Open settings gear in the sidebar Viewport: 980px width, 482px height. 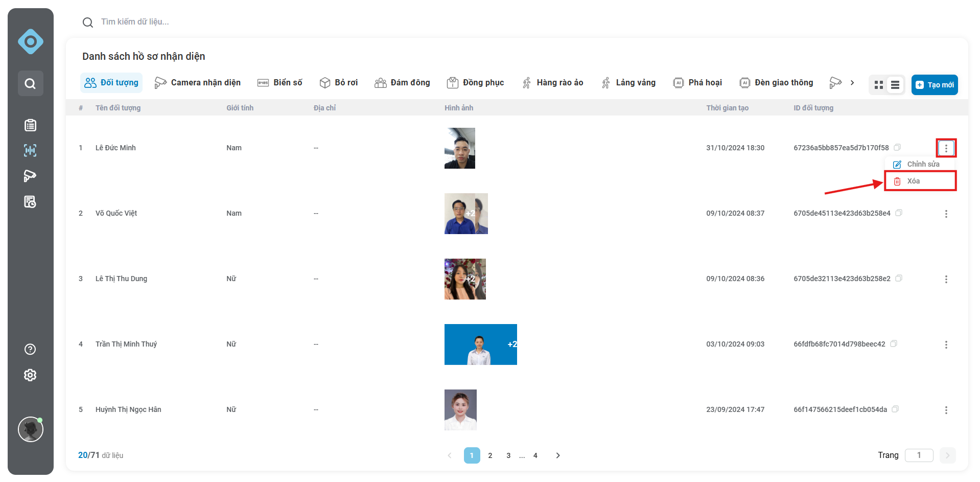[x=30, y=375]
